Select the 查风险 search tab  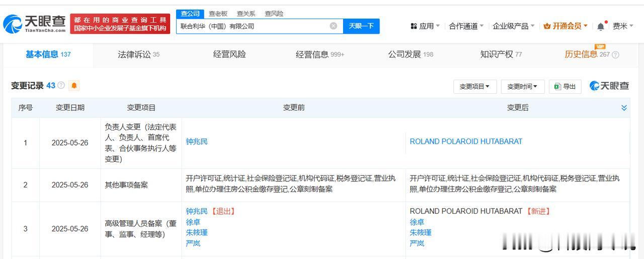274,14
